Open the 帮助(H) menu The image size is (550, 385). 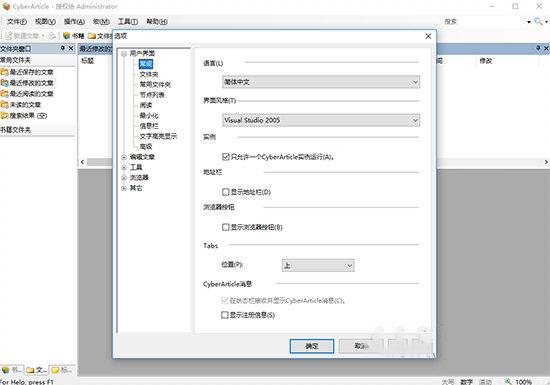(157, 22)
